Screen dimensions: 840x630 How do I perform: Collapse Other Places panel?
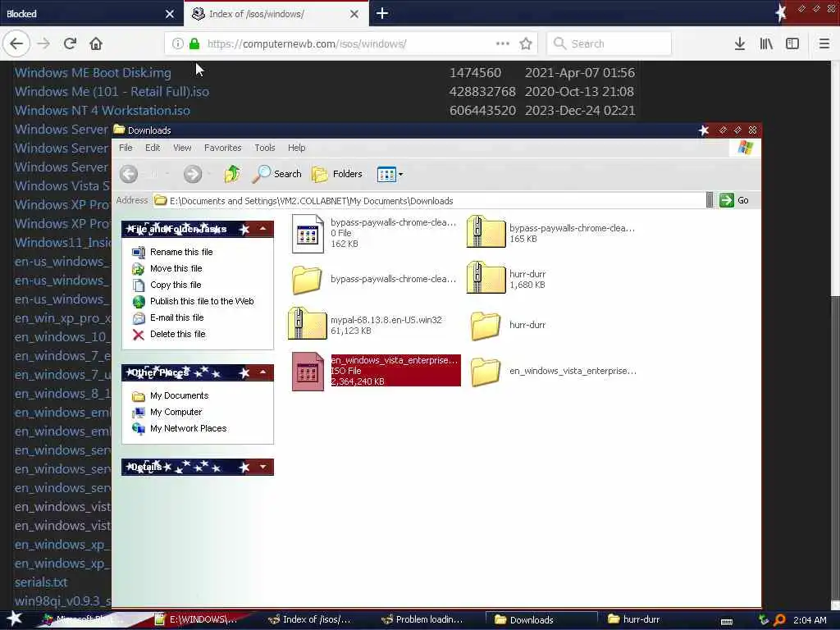263,372
